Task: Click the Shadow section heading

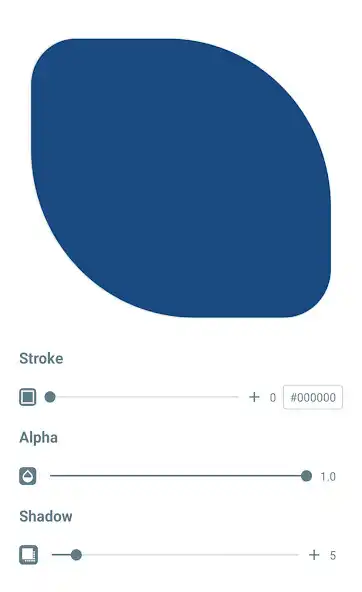Action: 46,516
